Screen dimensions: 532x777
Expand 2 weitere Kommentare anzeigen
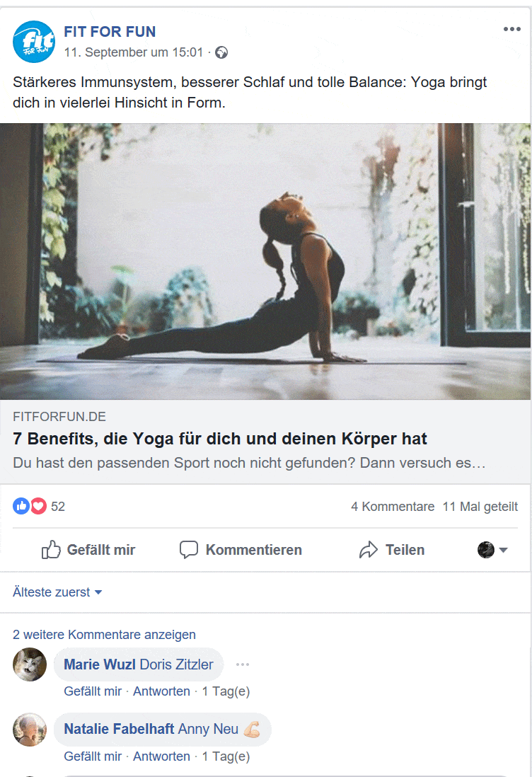(104, 634)
